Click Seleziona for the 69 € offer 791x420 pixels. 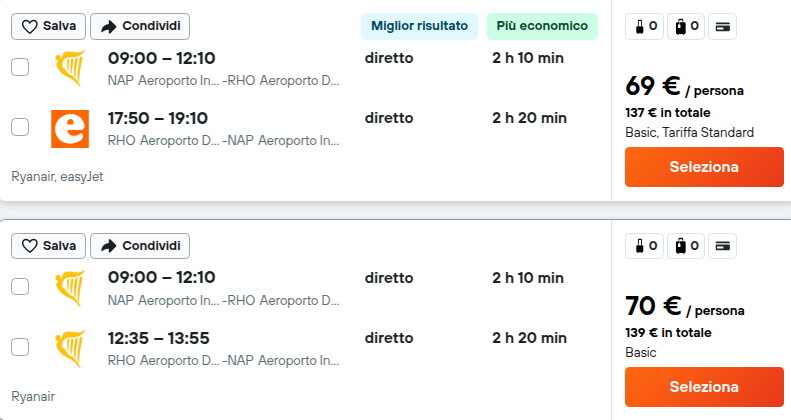point(704,167)
